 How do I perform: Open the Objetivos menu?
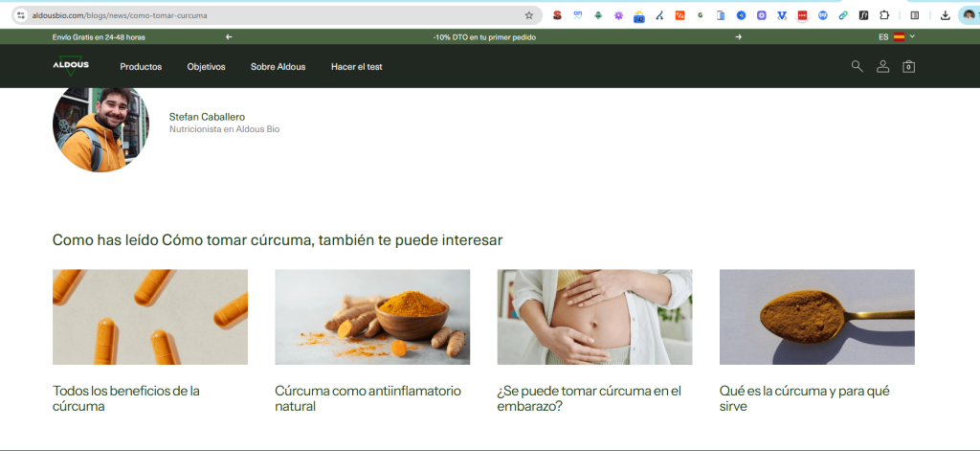pos(206,67)
